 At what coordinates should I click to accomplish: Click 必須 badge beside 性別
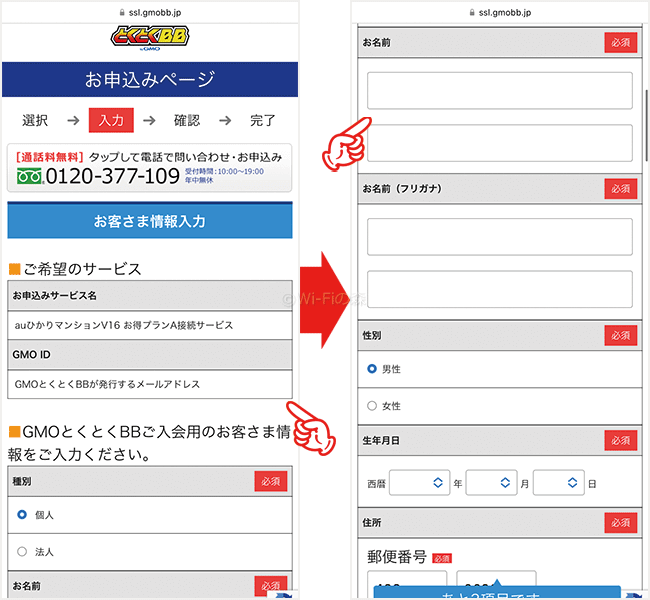coord(621,335)
